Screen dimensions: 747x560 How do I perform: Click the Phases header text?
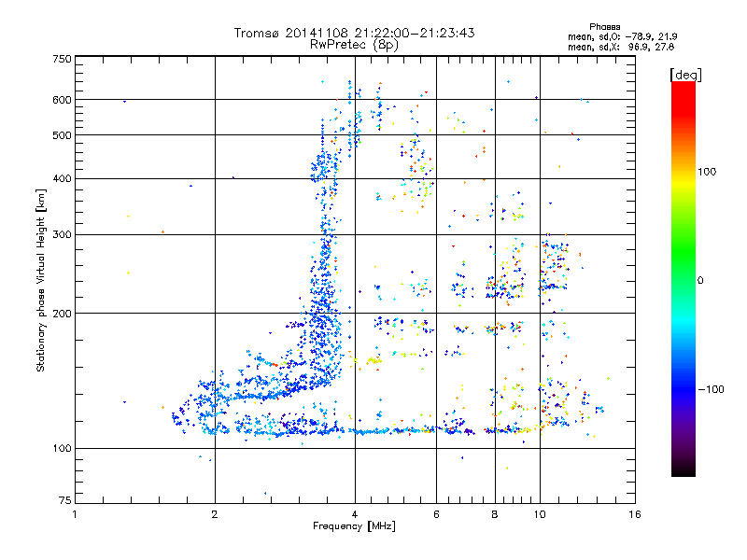click(606, 26)
